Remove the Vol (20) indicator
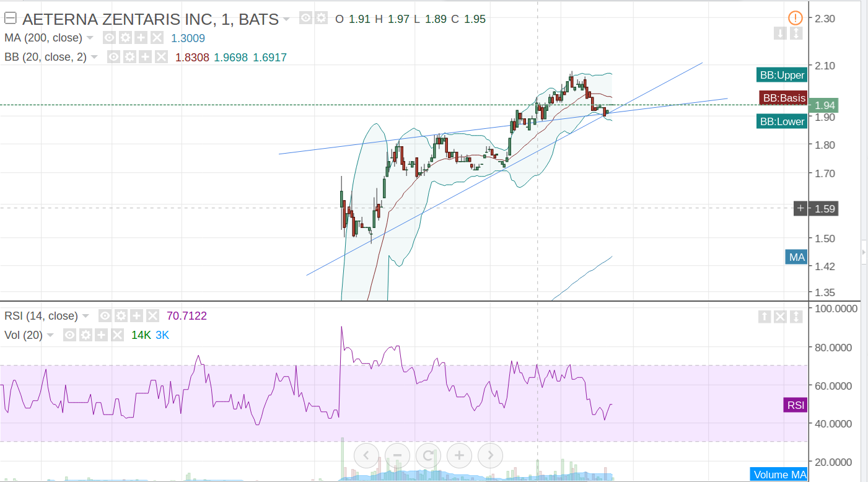This screenshot has height=482, width=868. tap(118, 335)
